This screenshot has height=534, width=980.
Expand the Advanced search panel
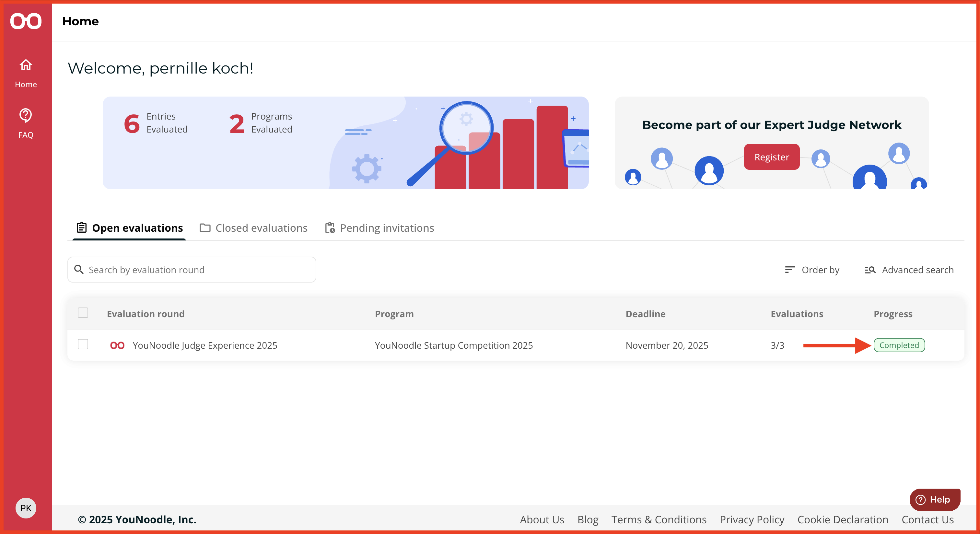909,270
